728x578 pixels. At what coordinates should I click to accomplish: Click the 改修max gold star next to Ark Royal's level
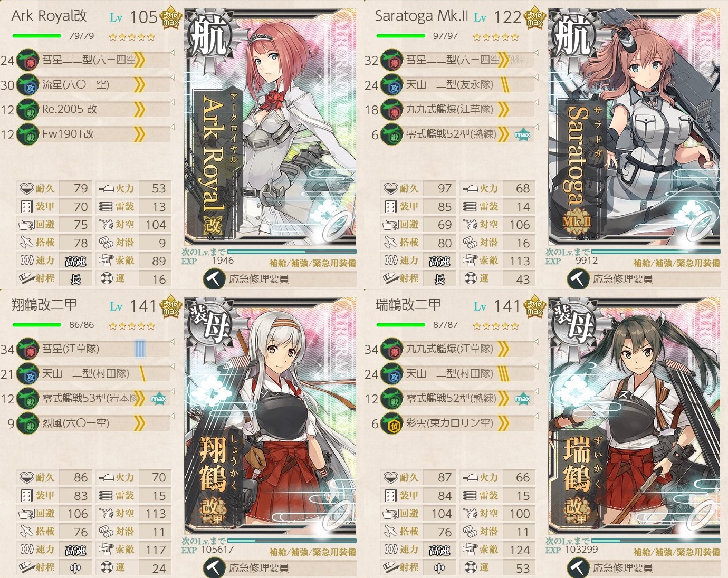170,18
